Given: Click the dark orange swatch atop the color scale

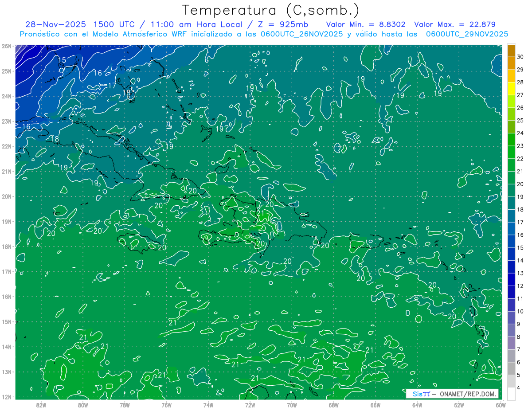Looking at the screenshot, I should [511, 51].
